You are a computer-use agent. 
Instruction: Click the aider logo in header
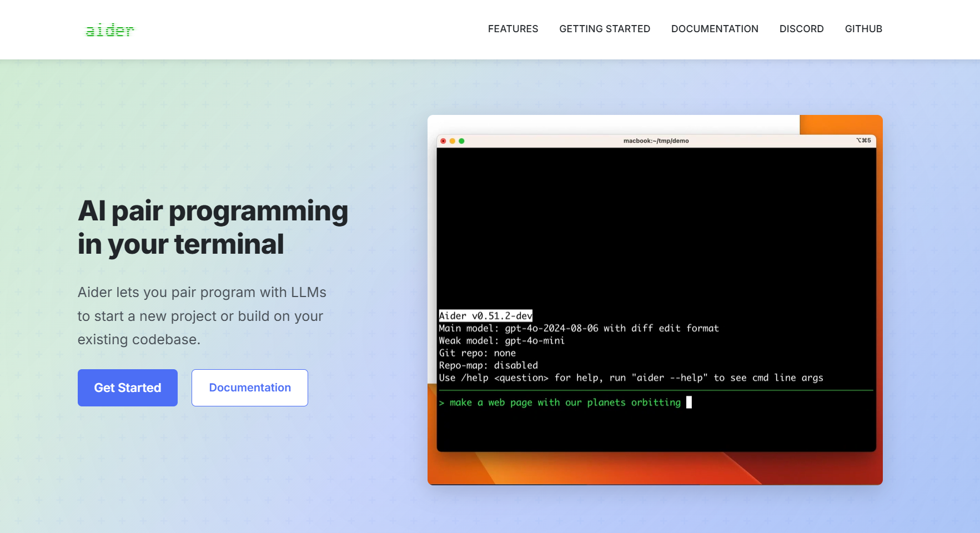110,30
